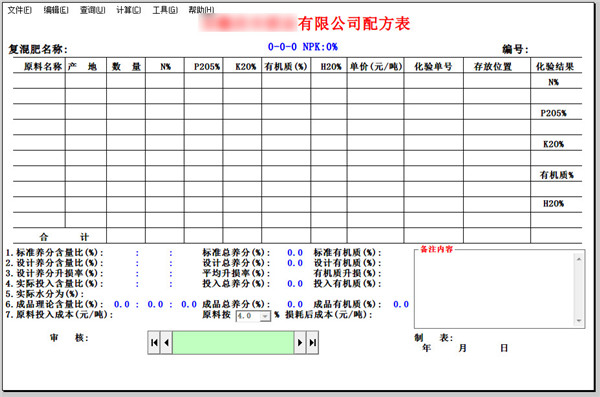The height and width of the screenshot is (397, 600).
Task: Click the 原料名称 column header
Action: point(43,67)
